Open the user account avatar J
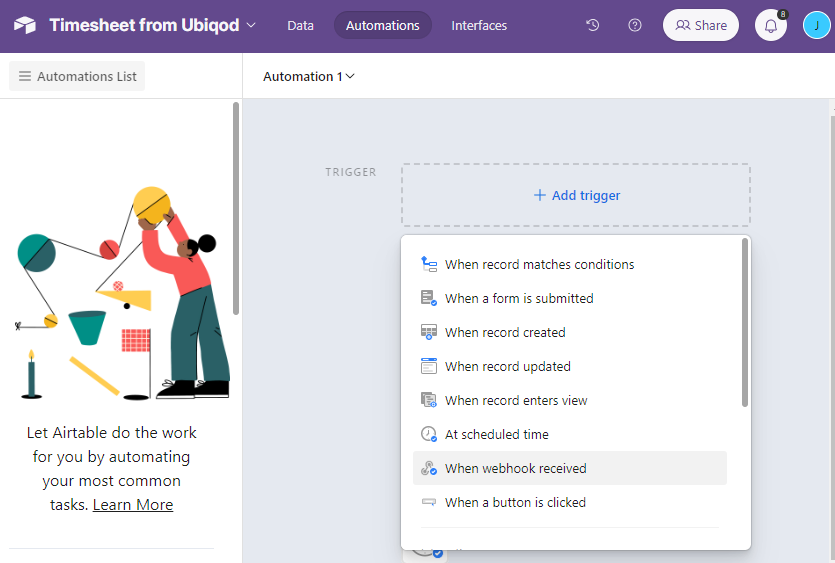 816,26
